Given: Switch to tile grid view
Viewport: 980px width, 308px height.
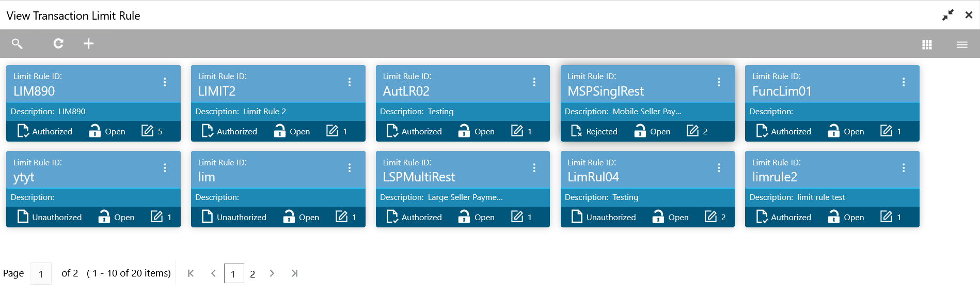Looking at the screenshot, I should (927, 45).
